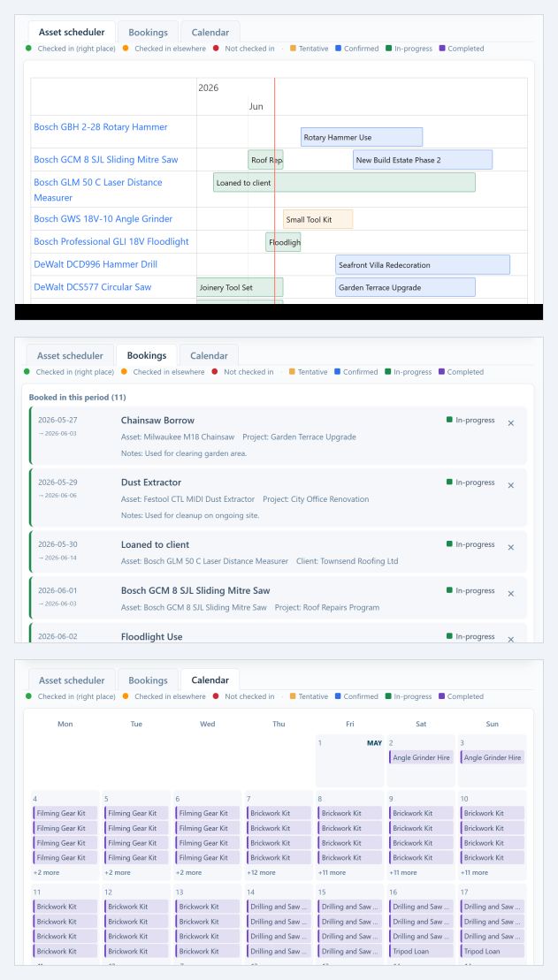The height and width of the screenshot is (980, 558).
Task: Click the X icon on the Loaned to client booking row
Action: click(510, 547)
